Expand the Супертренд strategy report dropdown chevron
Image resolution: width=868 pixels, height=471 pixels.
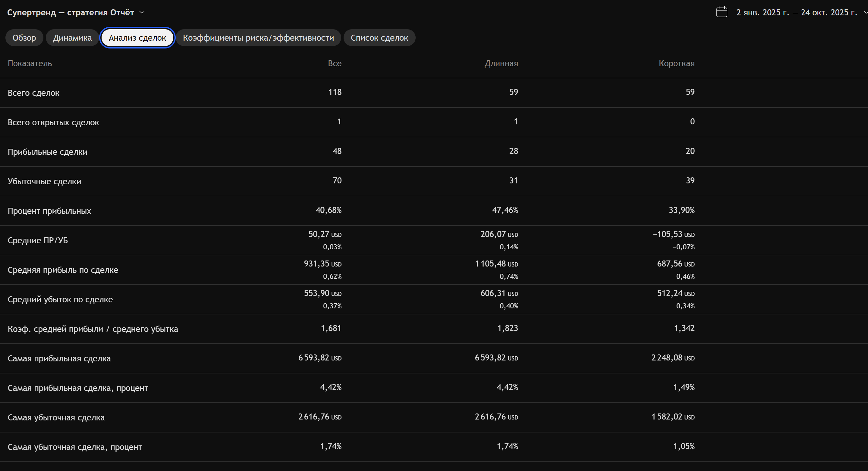(x=142, y=12)
